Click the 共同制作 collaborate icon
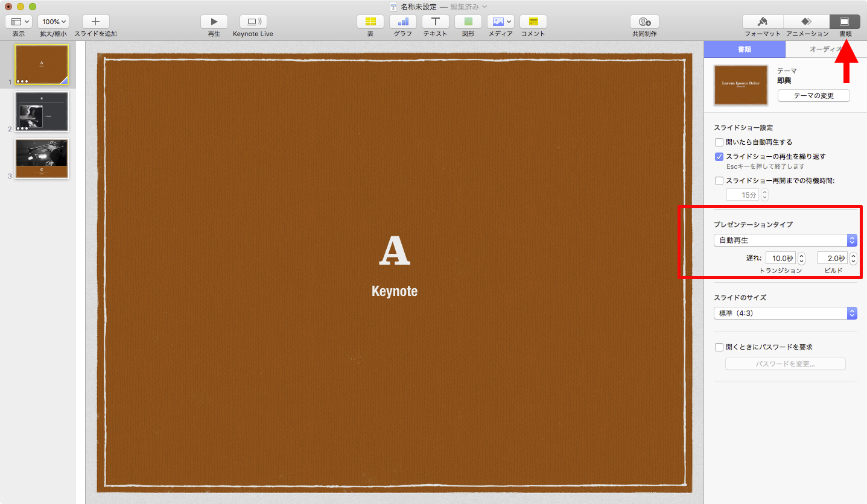This screenshot has width=867, height=504. 644,22
